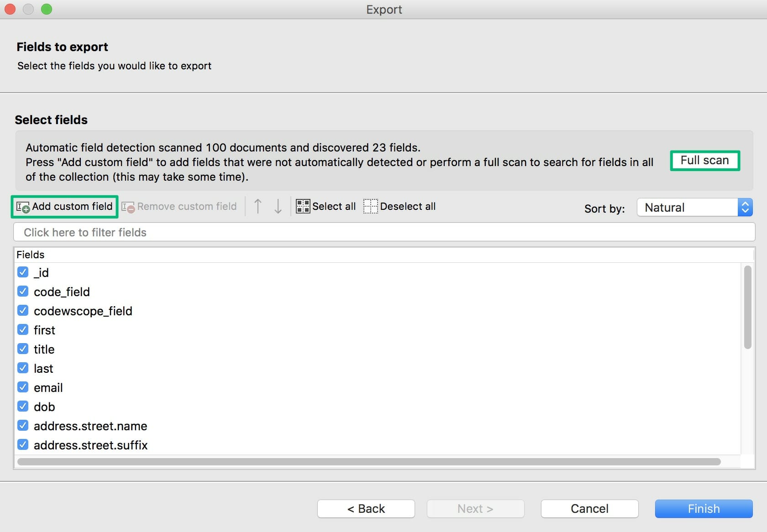
Task: Uncheck the address.street.suffix checkbox
Action: (23, 445)
